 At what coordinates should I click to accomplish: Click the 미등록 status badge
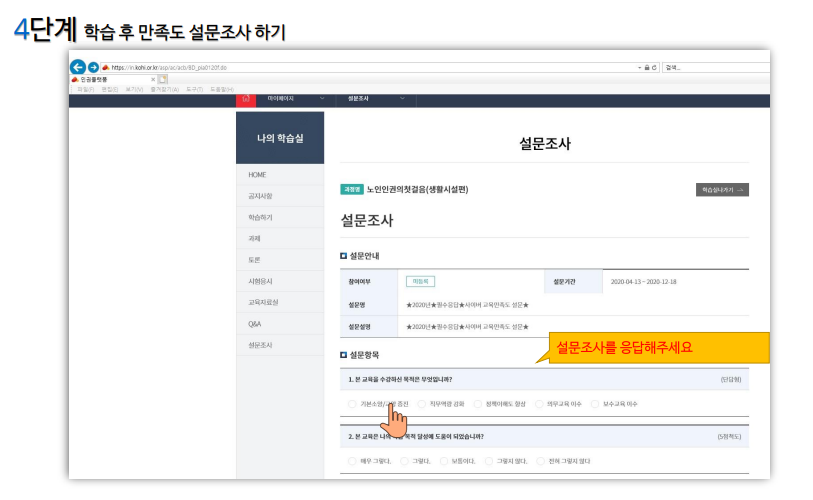pos(420,282)
